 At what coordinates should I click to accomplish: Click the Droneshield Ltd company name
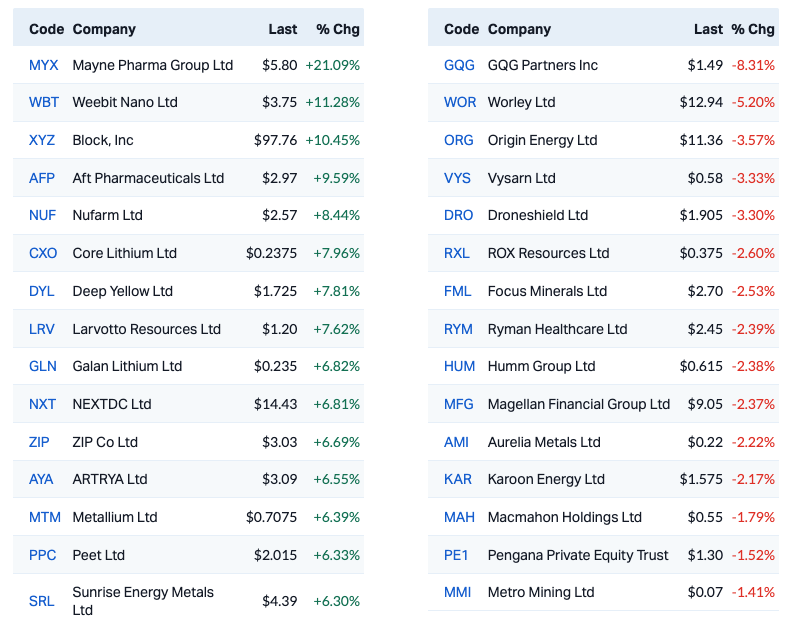point(538,215)
